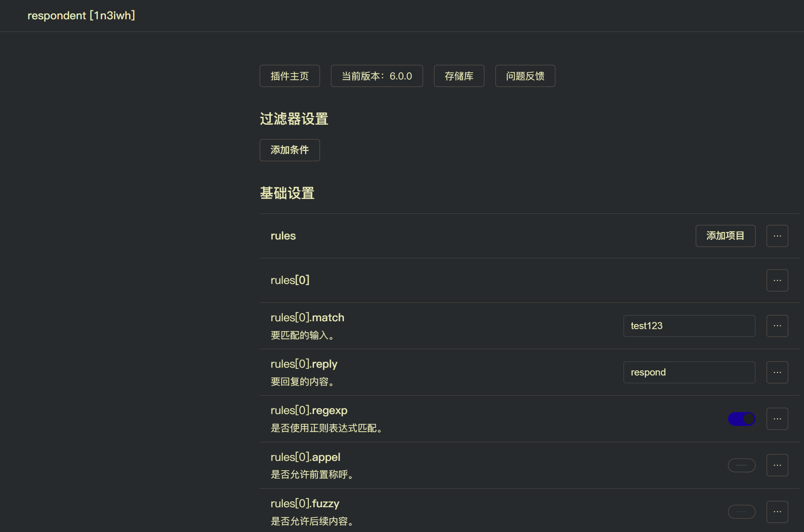804x532 pixels.
Task: Open options menu for rules[0].fuzzy
Action: coord(777,512)
